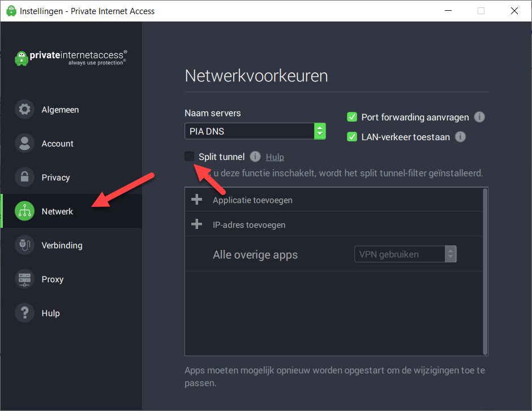This screenshot has width=532, height=411.
Task: Click the plus icon for Applicatie toevoegen
Action: 197,200
